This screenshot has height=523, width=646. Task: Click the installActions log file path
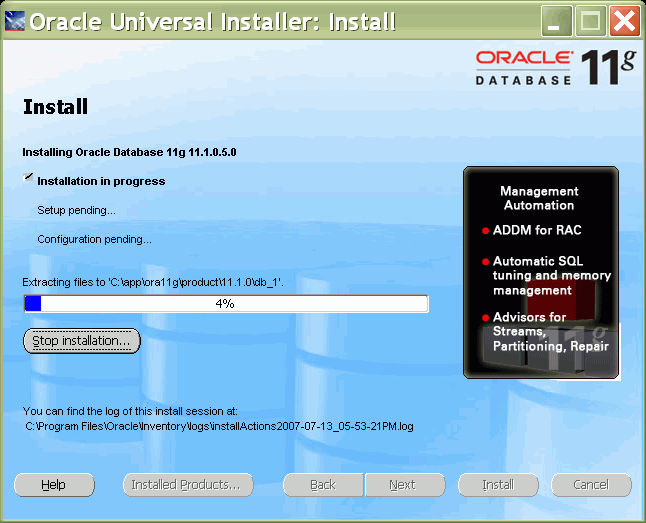[220, 426]
